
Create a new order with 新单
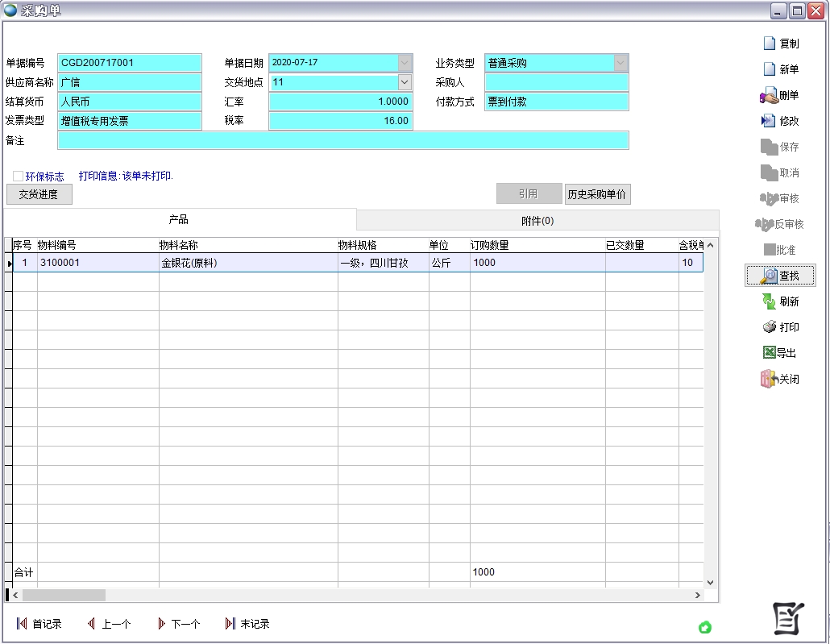tap(780, 69)
